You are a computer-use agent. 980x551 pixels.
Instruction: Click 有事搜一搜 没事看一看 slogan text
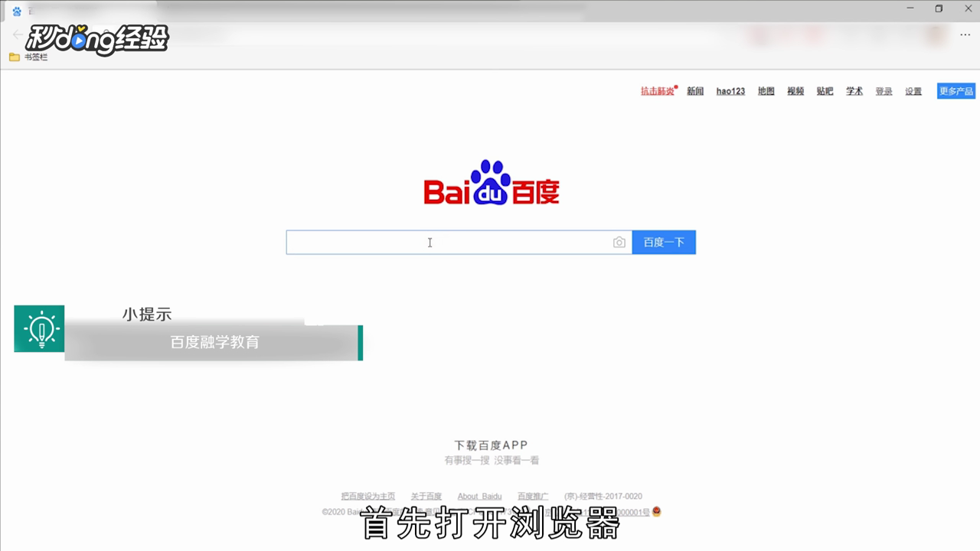point(492,460)
